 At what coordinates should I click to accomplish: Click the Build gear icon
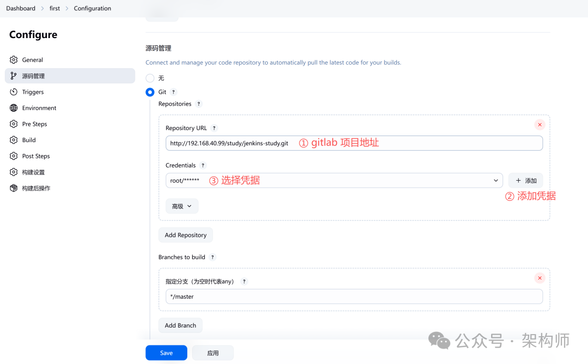click(x=14, y=140)
